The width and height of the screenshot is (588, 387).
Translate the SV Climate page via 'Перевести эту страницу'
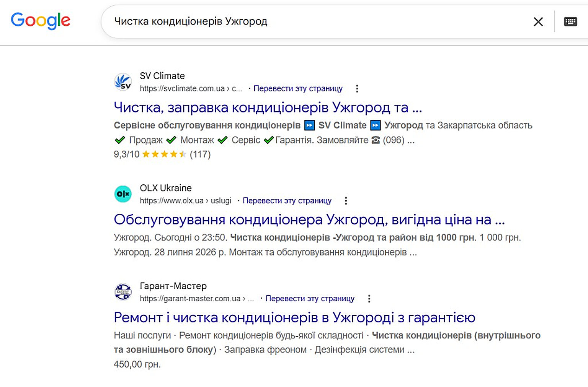tap(298, 89)
